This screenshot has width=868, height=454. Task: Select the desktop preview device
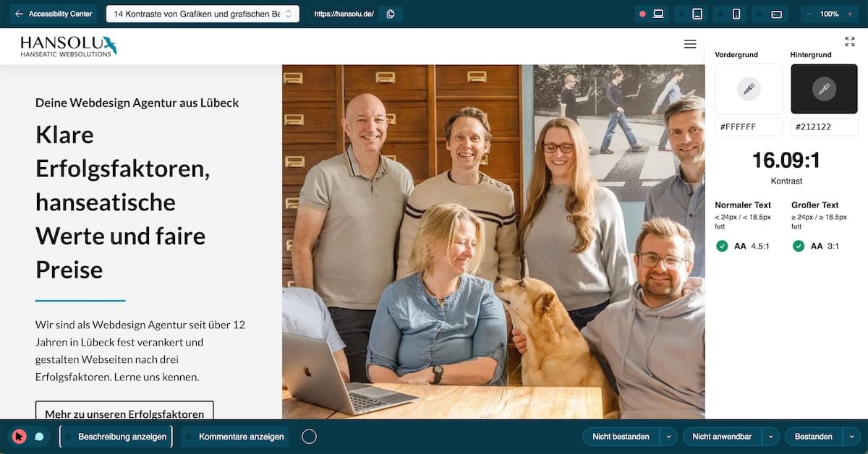pyautogui.click(x=658, y=13)
